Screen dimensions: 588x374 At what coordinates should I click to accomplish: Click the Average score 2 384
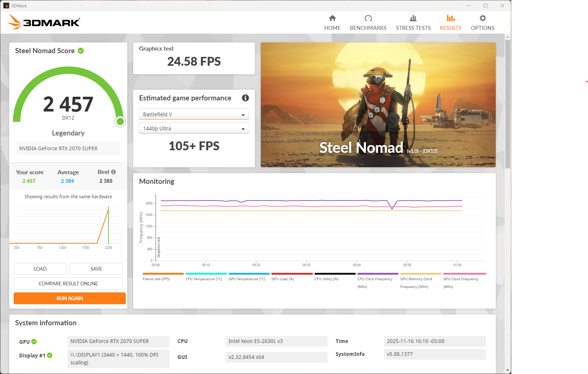(68, 181)
